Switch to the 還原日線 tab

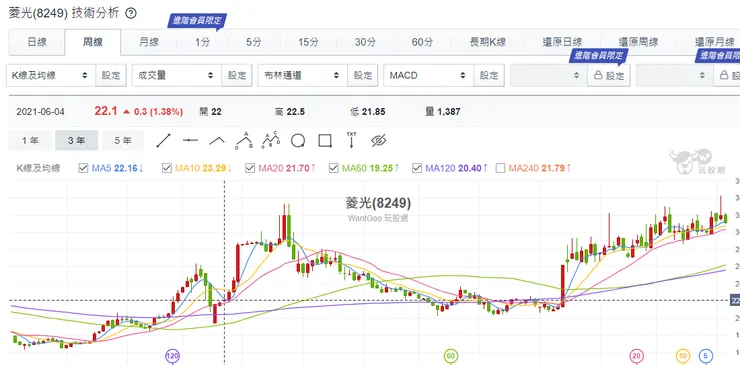562,42
